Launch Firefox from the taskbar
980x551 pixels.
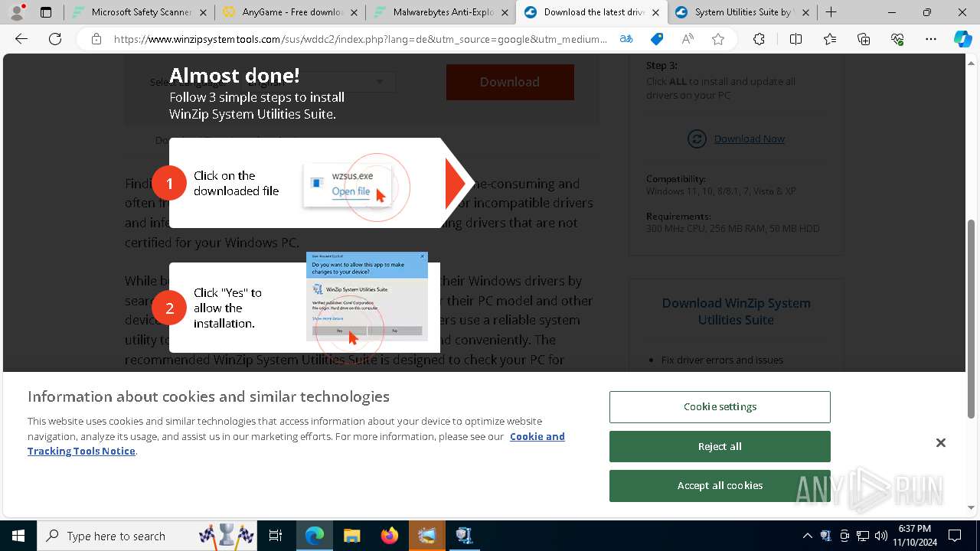pos(390,536)
